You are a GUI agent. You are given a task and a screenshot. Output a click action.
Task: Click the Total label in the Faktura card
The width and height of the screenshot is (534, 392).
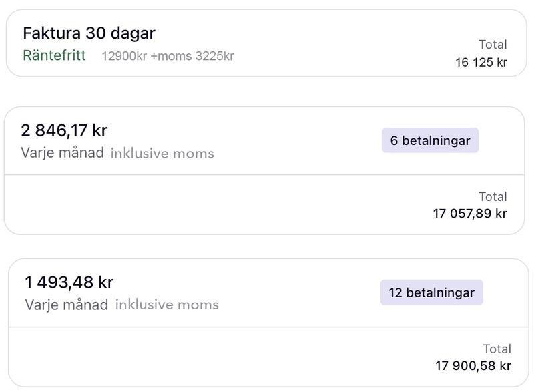coord(493,45)
